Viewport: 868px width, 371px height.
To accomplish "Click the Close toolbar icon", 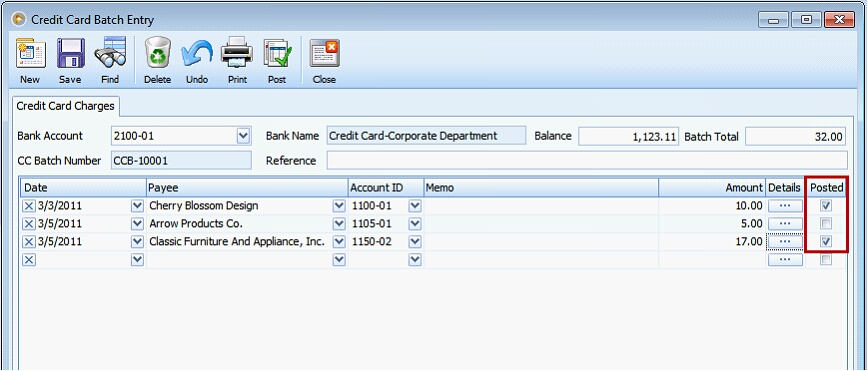I will (324, 53).
